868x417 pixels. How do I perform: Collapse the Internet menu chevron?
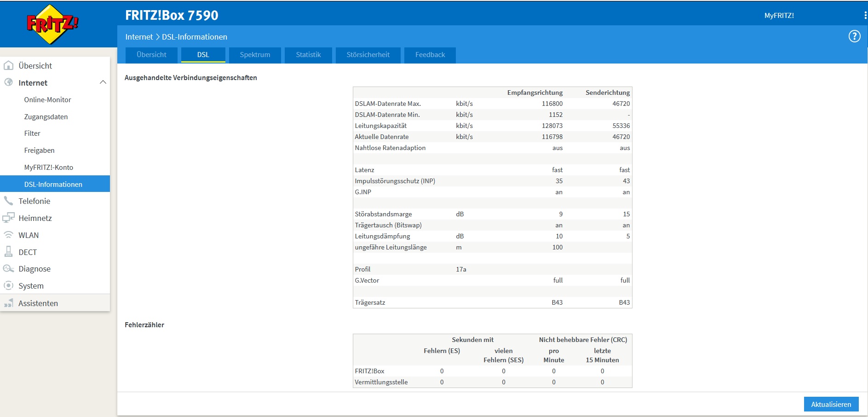(103, 82)
